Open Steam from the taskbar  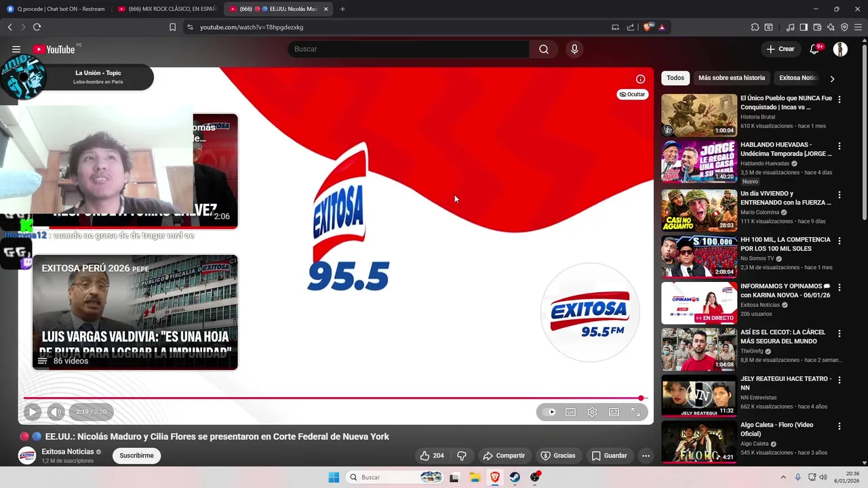click(x=515, y=477)
